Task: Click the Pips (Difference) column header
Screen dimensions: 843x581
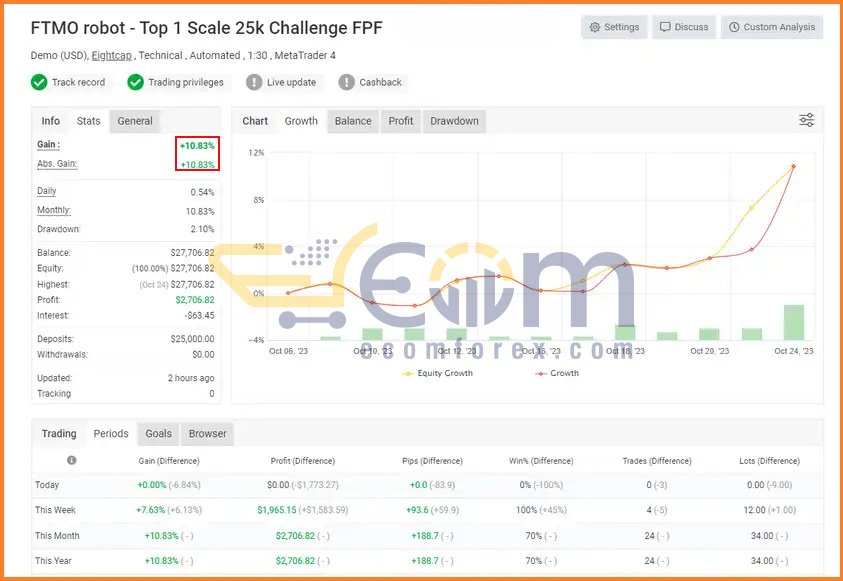Action: click(432, 461)
